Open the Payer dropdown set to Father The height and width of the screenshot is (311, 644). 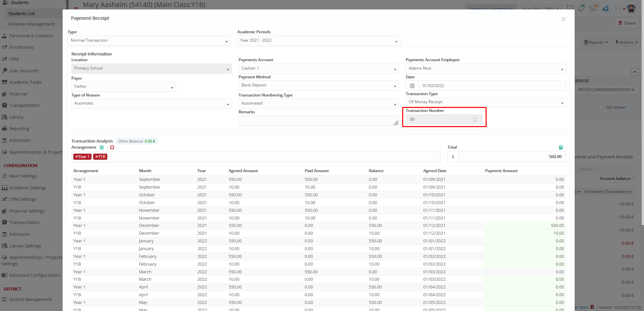coord(123,86)
